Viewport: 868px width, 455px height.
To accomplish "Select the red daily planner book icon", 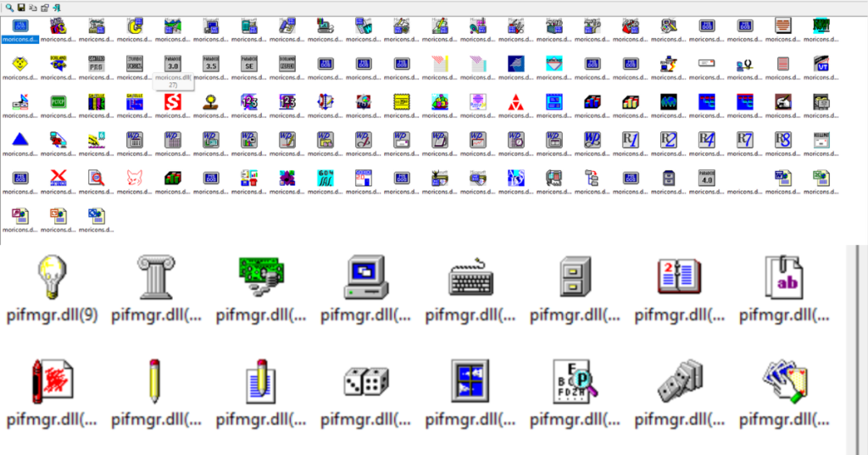I will click(x=679, y=277).
